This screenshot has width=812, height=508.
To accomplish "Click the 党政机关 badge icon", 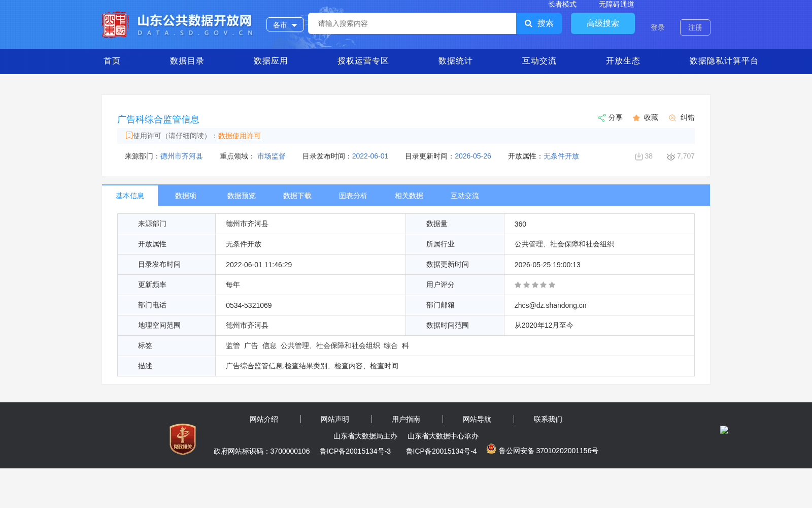I will pyautogui.click(x=183, y=439).
